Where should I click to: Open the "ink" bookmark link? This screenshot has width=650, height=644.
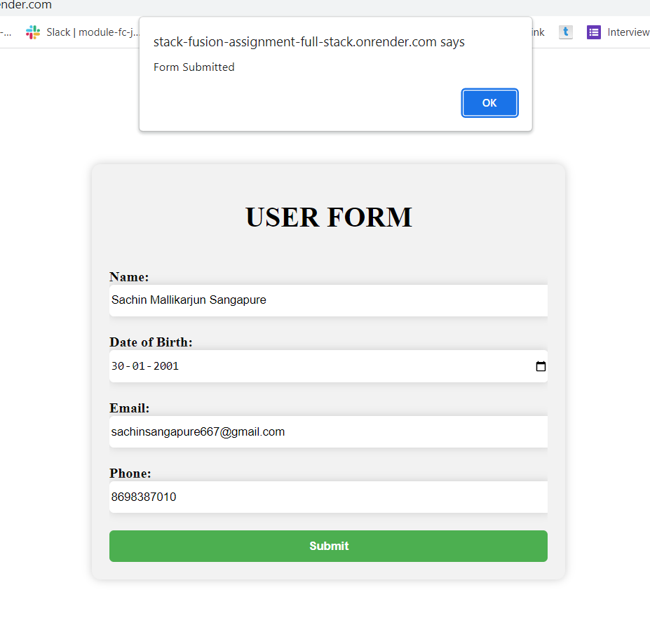[539, 32]
